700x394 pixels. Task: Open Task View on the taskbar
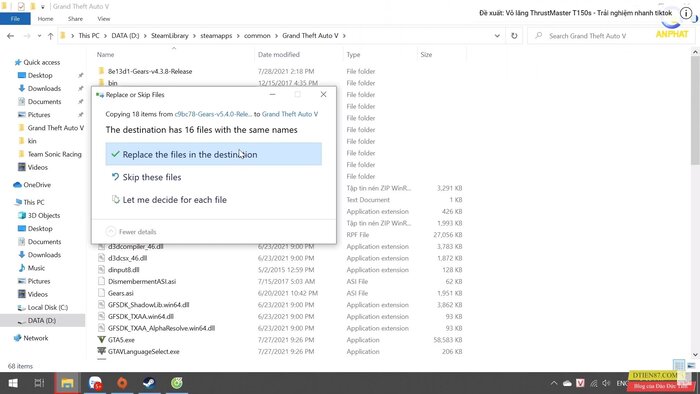click(x=39, y=383)
